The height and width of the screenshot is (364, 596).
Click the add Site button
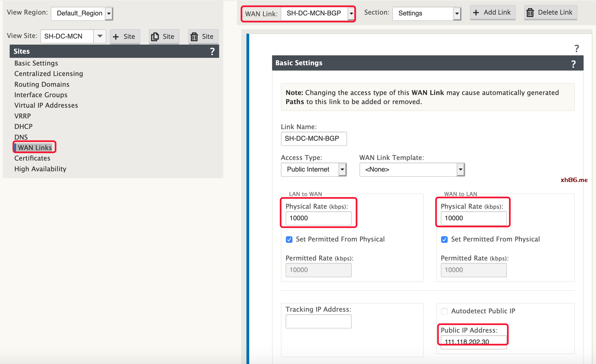pyautogui.click(x=125, y=37)
